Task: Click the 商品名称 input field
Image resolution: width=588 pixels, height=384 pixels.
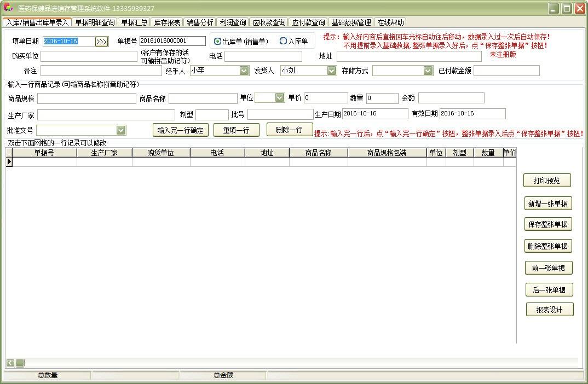Action: [203, 98]
